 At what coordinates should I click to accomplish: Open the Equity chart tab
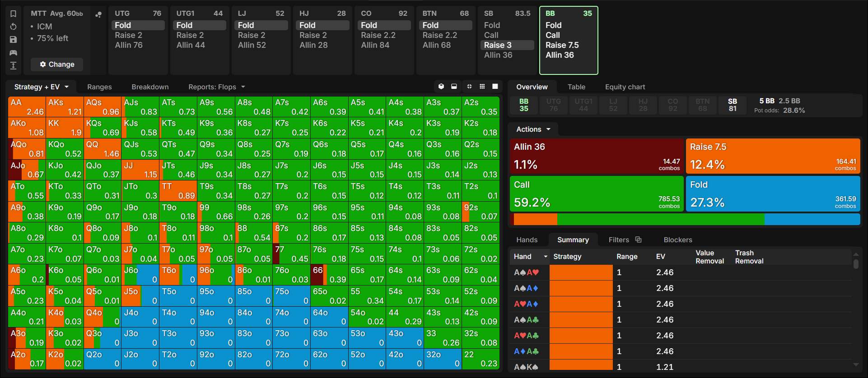(625, 87)
